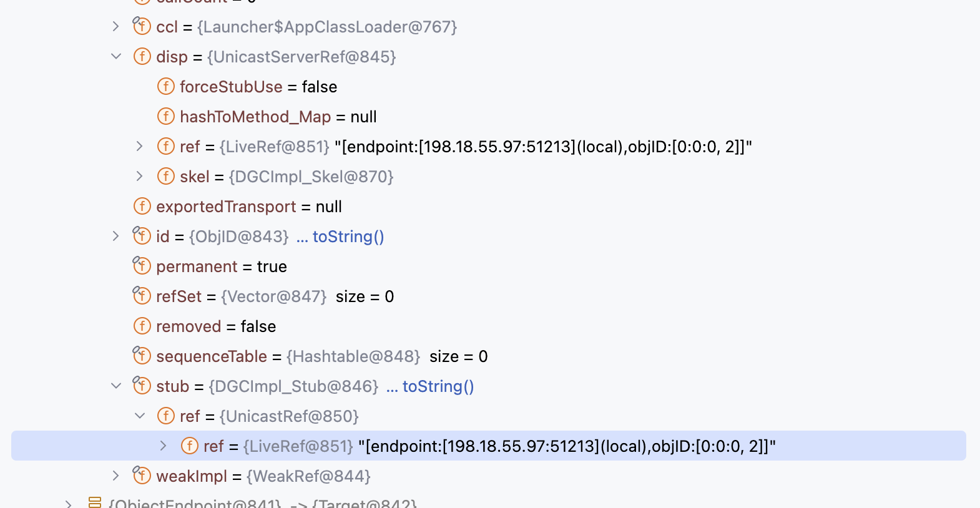The width and height of the screenshot is (980, 508).
Task: Click the field icon next to refSet
Action: tap(142, 296)
